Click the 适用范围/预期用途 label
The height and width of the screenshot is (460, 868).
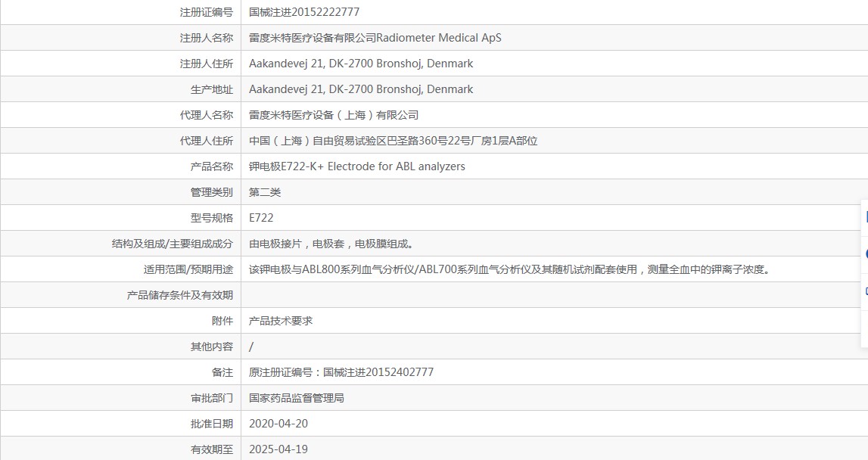tap(188, 269)
